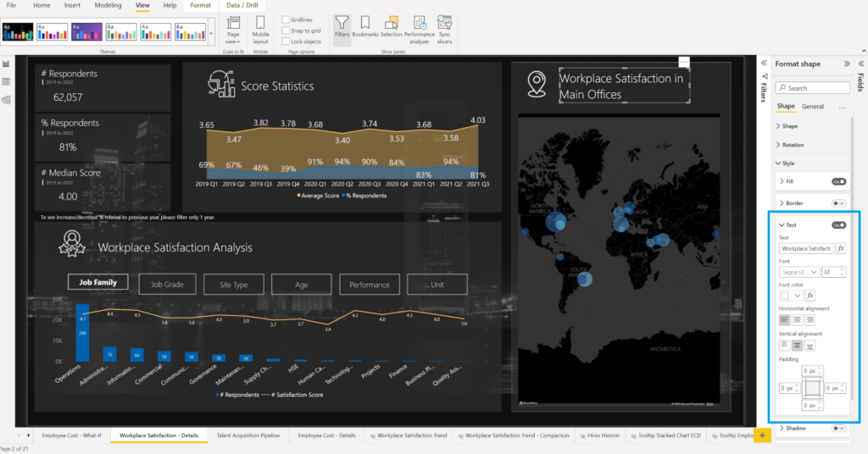Expand the Rotation section
Screen dimensions: 868x454
(793, 145)
